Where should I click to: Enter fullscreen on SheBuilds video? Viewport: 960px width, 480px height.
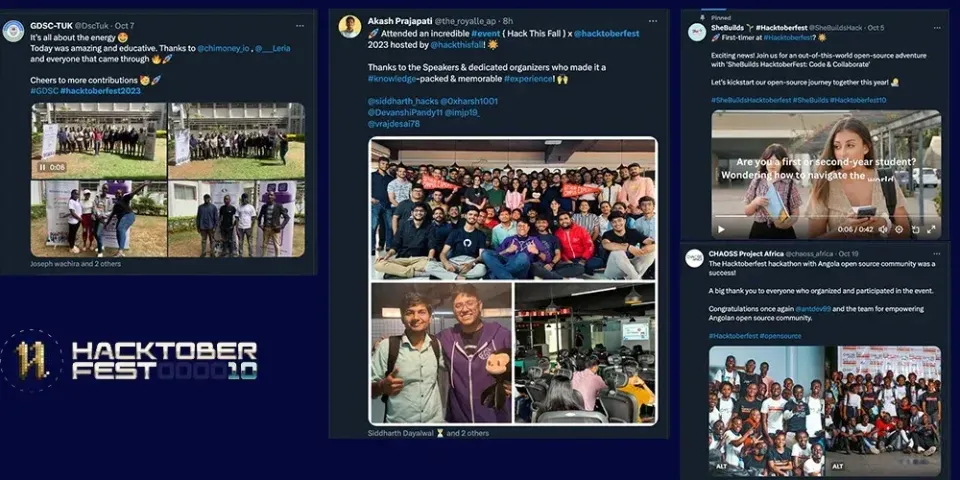click(932, 229)
